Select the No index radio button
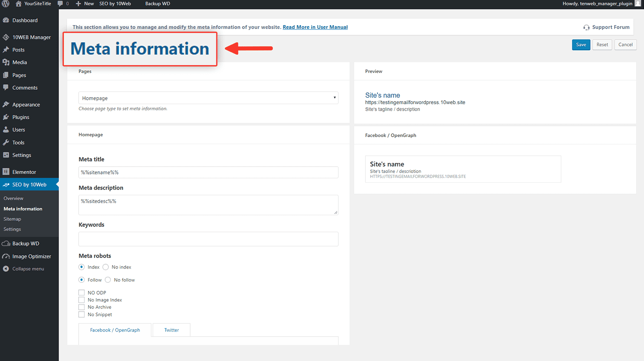Image resolution: width=644 pixels, height=361 pixels. click(x=105, y=267)
